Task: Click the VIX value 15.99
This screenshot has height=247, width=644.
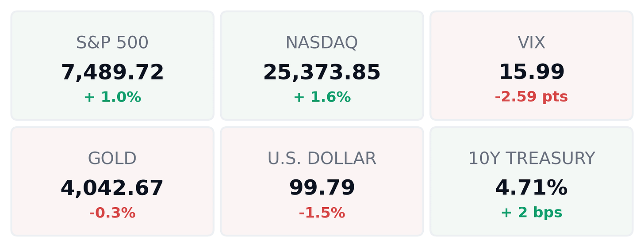Action: coord(532,72)
